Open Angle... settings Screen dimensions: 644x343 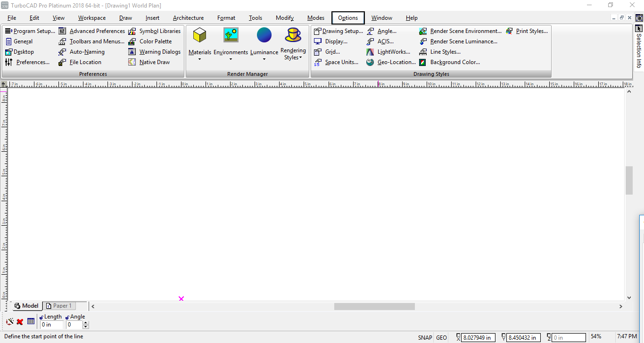(381, 31)
